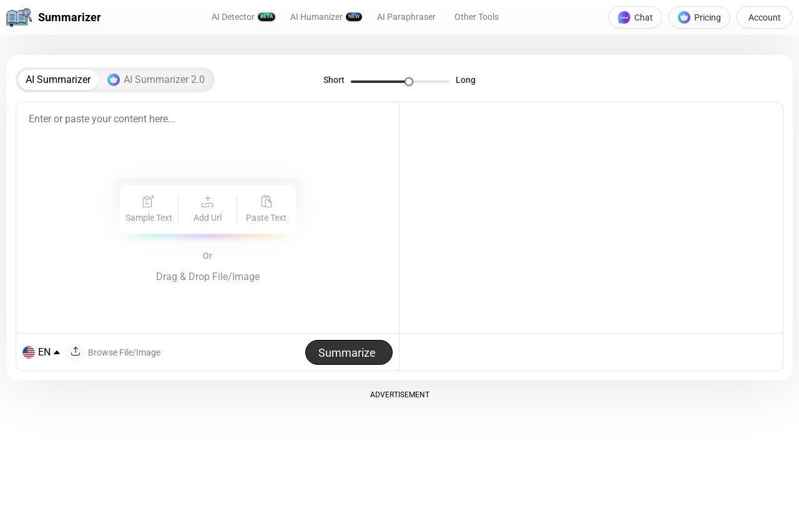Click the Sample Text icon
799x532 pixels.
point(149,201)
